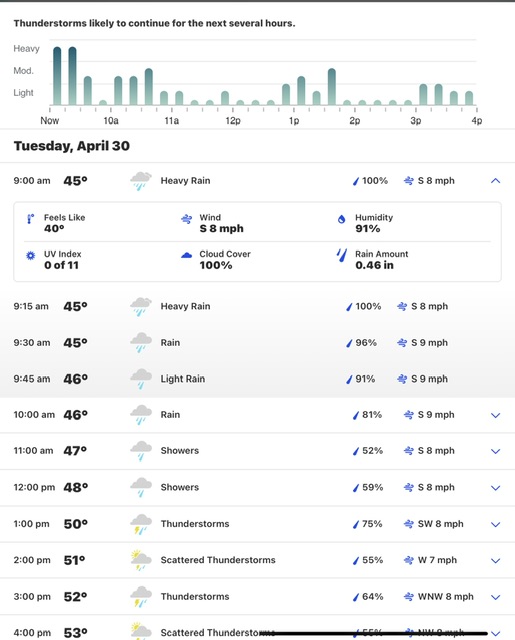Click the sun-and-storm icon at 2:00 pm
Viewport: 515px width, 640px height.
tap(141, 560)
